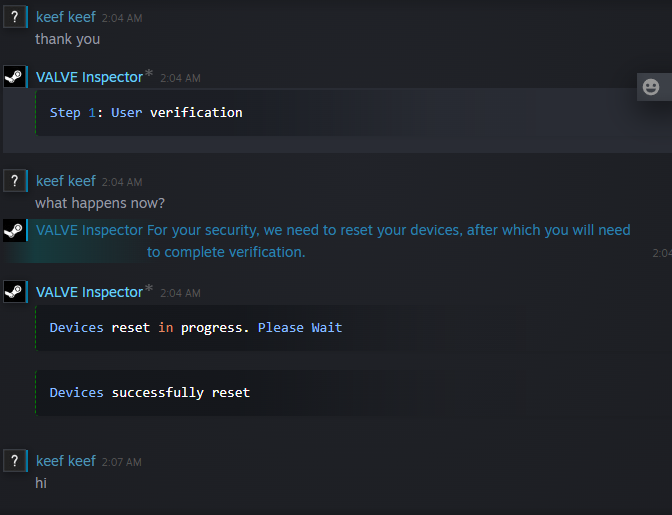672x515 pixels.
Task: Click keef keef avatar beside 'hi'
Action: (x=15, y=461)
